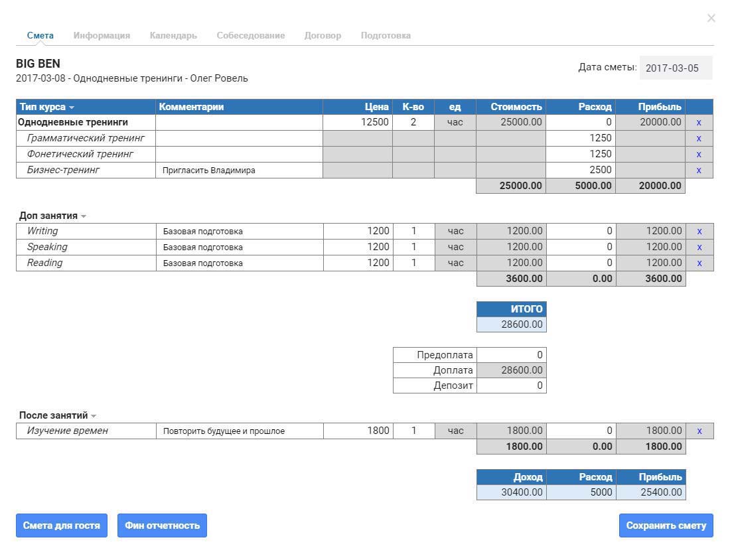This screenshot has height=560, width=730.
Task: Open Фин отчетность report
Action: [x=162, y=525]
